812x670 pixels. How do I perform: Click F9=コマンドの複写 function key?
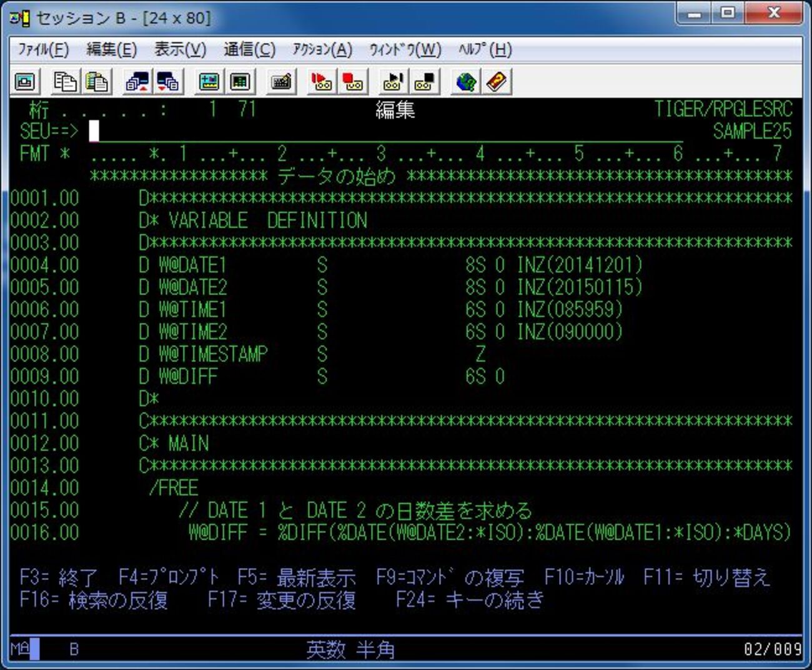coord(450,577)
